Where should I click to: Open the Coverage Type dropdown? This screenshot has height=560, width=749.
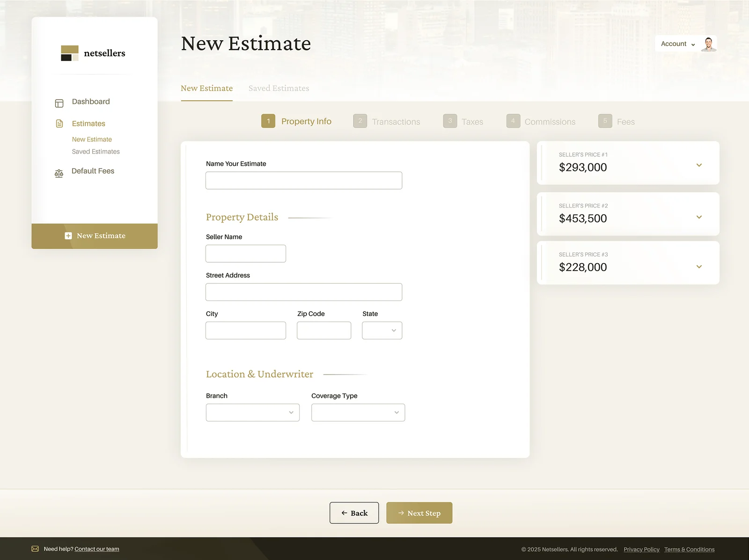point(358,413)
